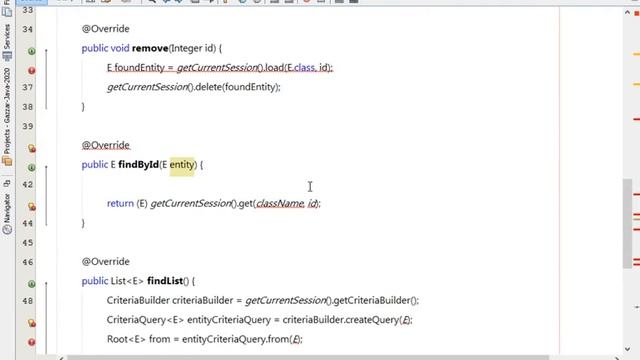The width and height of the screenshot is (640, 360).
Task: Click 'getCriteriaBuilder' method call
Action: click(372, 300)
